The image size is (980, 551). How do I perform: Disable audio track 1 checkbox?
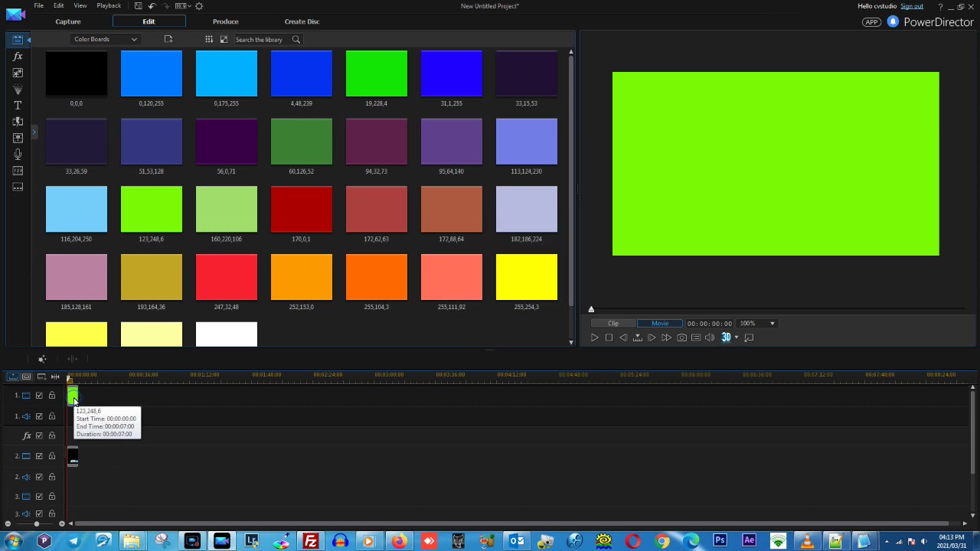(x=39, y=416)
